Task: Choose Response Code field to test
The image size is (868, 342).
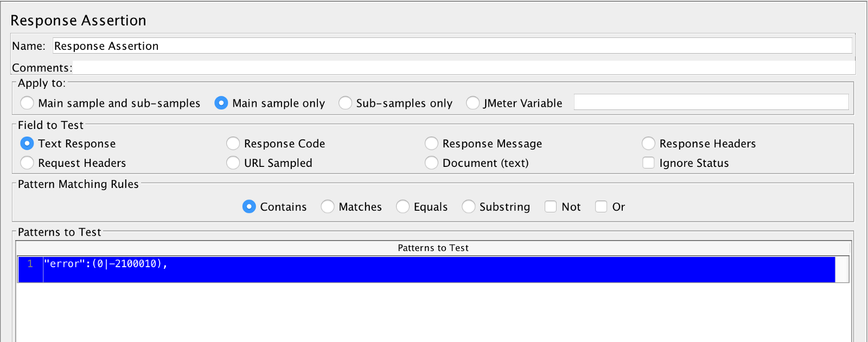Action: click(233, 144)
